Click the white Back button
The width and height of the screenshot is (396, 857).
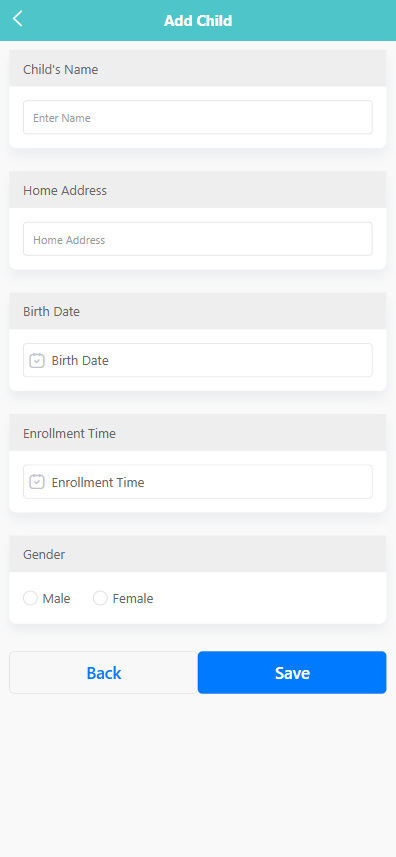(103, 672)
